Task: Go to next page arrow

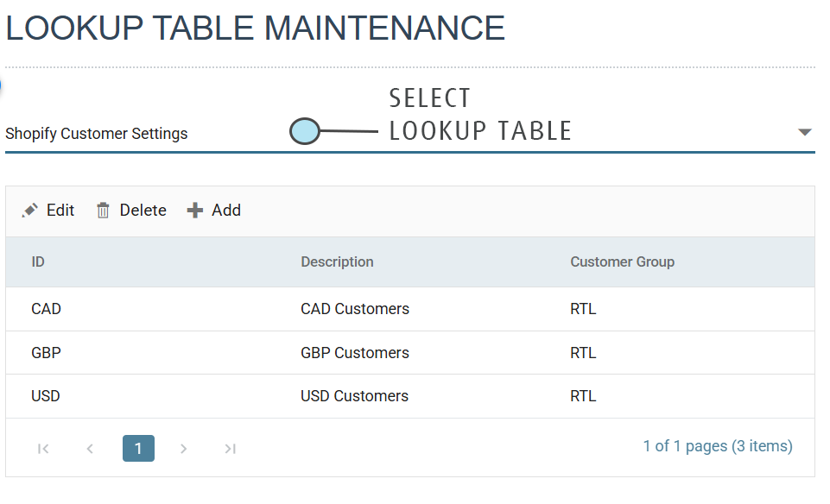Action: tap(183, 449)
